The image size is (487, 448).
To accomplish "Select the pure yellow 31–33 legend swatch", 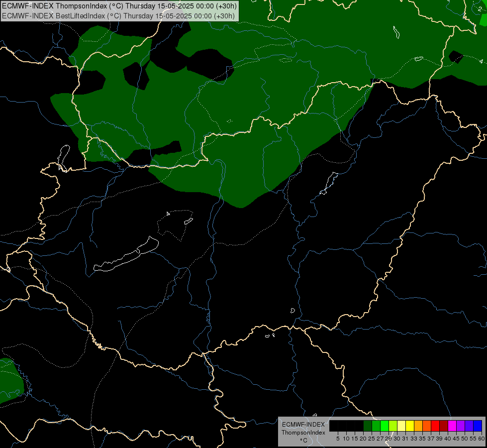I will click(x=410, y=426).
